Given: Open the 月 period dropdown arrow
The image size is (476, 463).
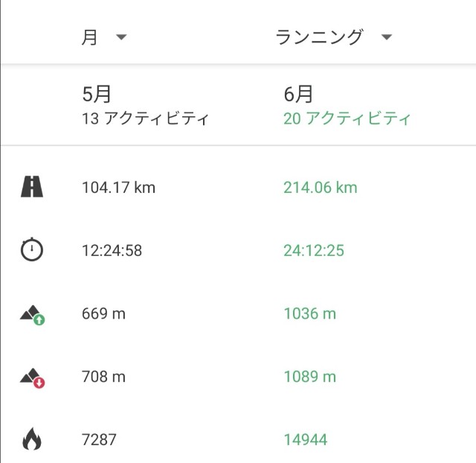Looking at the screenshot, I should (x=121, y=37).
